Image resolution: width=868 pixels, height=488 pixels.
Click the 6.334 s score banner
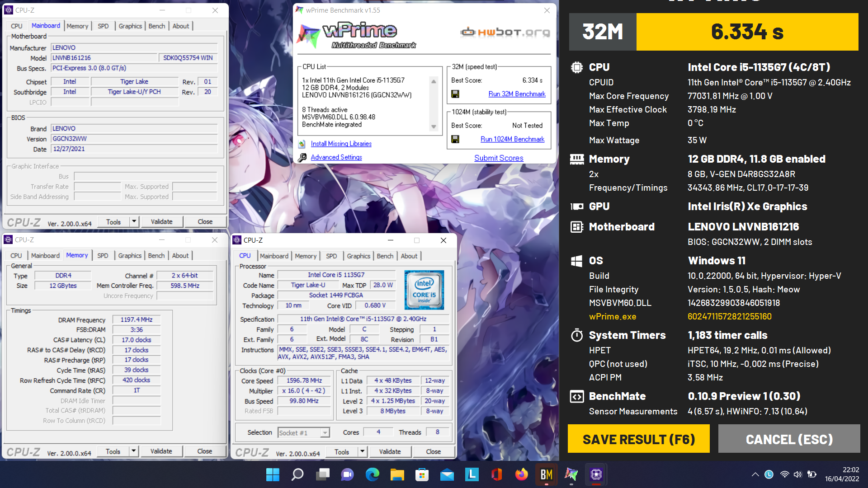747,32
